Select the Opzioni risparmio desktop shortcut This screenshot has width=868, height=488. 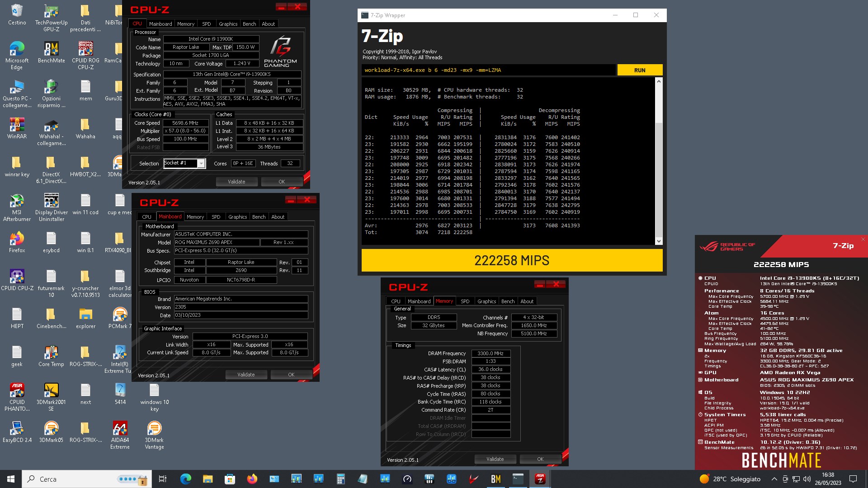click(x=51, y=94)
